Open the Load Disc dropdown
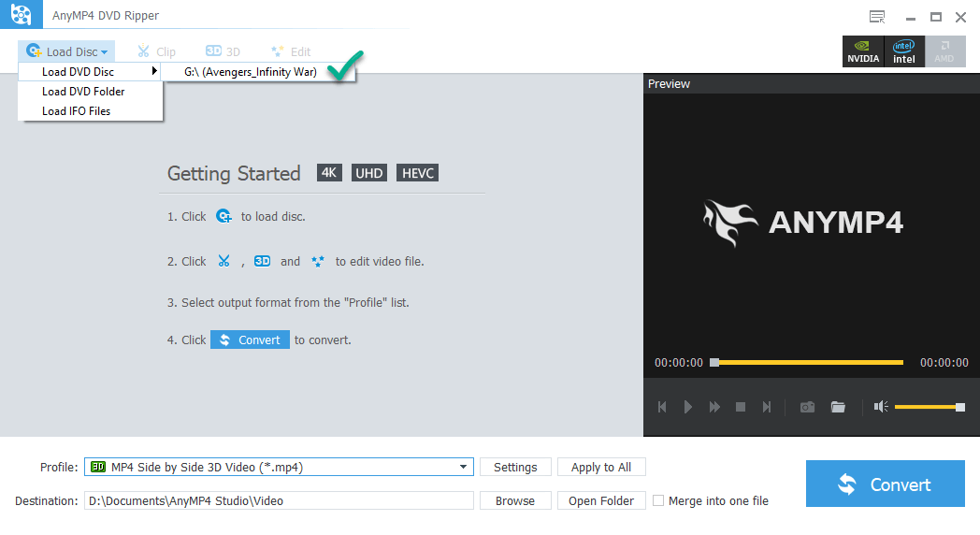The height and width of the screenshot is (535, 980). (66, 51)
